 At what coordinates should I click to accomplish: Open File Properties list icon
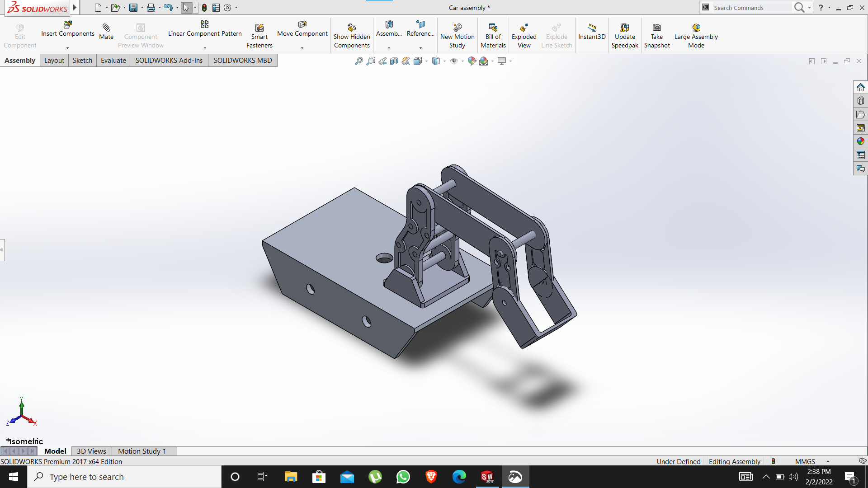[x=216, y=8]
